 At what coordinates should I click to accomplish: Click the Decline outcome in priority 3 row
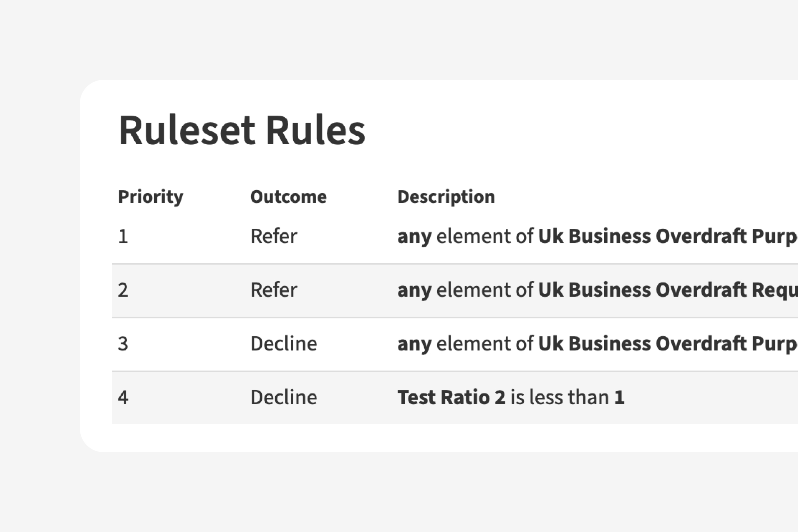(284, 344)
